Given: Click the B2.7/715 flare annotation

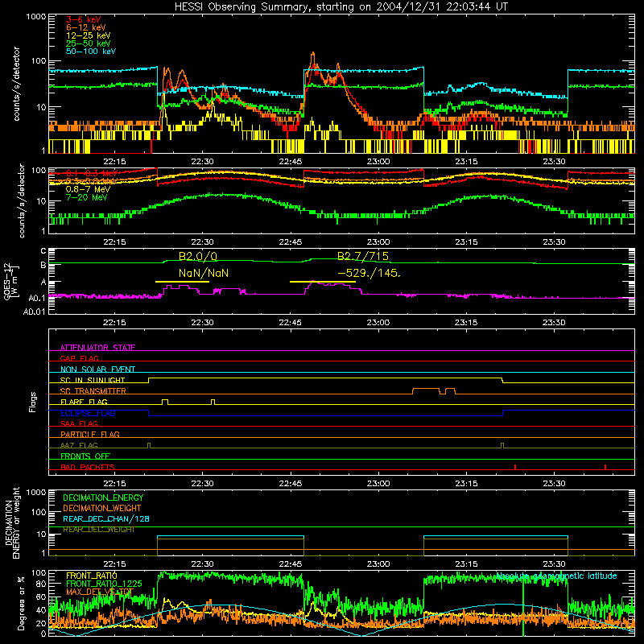Looking at the screenshot, I should coord(363,256).
